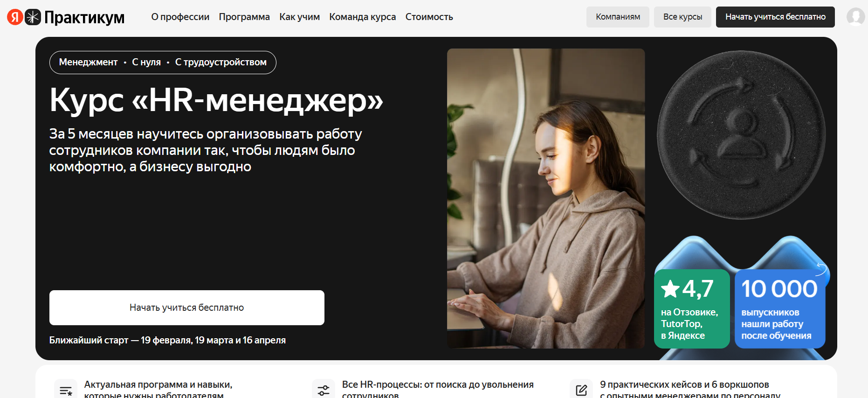
Task: Click the "Практикум" wordmark link
Action: [x=84, y=18]
